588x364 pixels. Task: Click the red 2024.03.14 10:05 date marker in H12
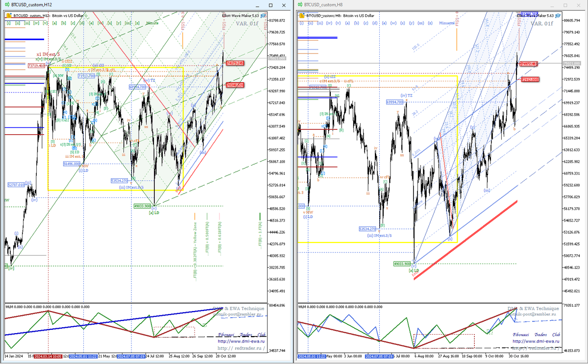pos(49,357)
